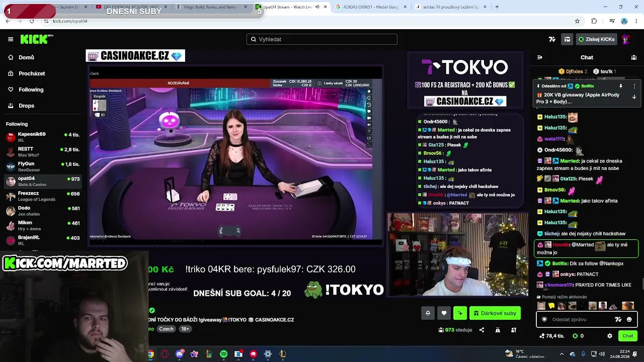Click v1ncmore111 username in chat

[558, 285]
